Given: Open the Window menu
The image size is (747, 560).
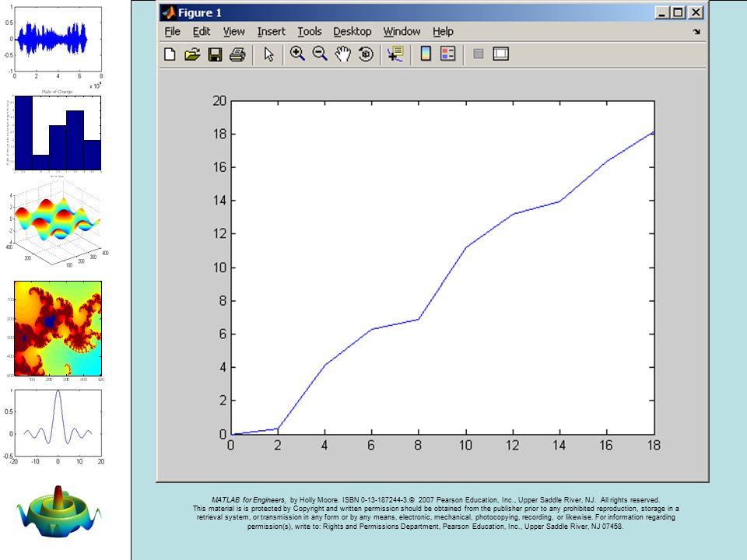Looking at the screenshot, I should click(x=402, y=31).
